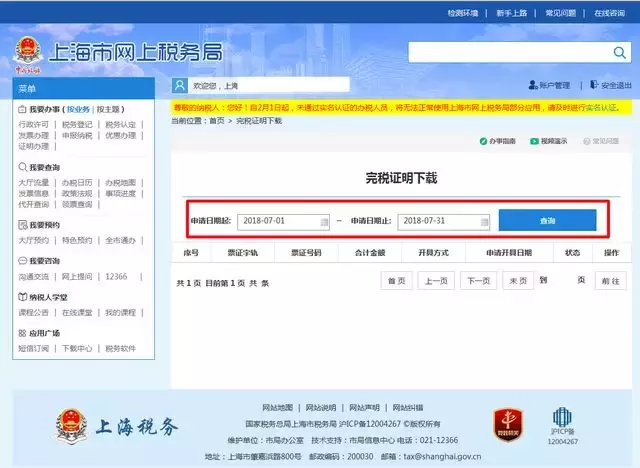Open 网站地图 footer link

click(277, 408)
